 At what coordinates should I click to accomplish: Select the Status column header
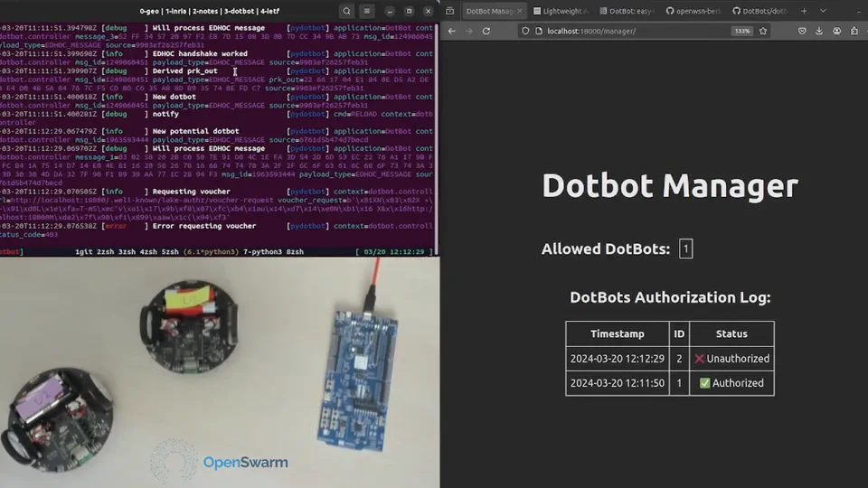(731, 333)
